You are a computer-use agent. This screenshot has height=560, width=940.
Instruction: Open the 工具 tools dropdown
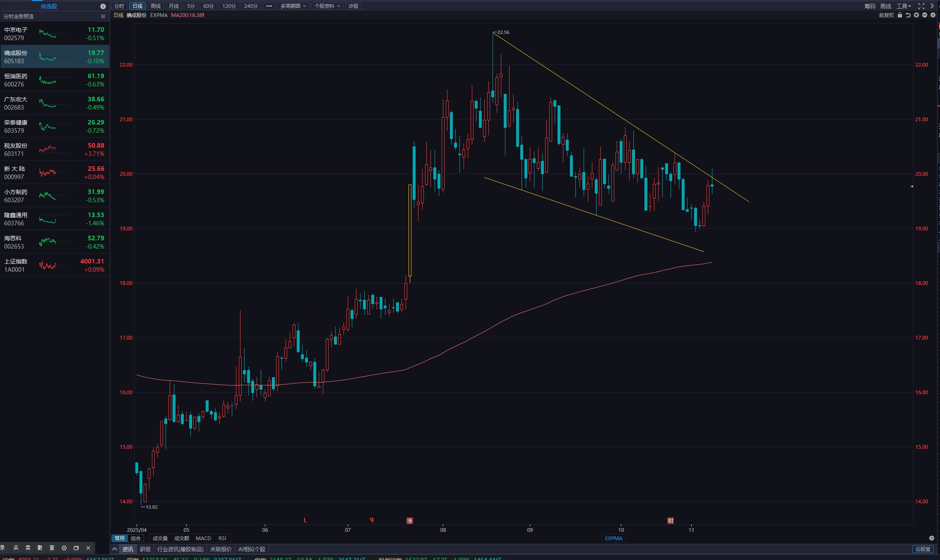tap(904, 6)
